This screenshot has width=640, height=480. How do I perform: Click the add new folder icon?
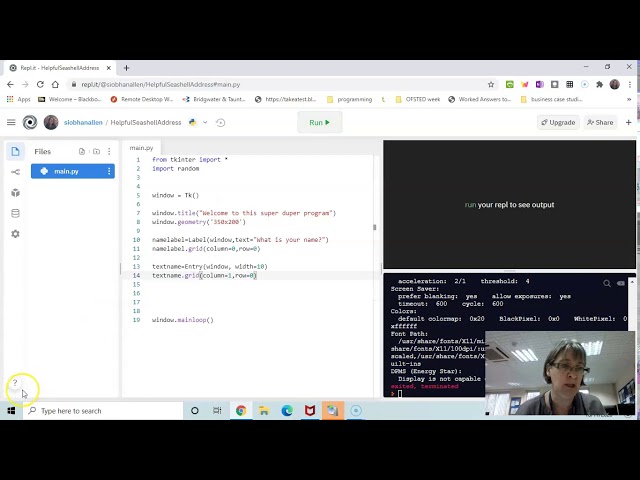(96, 151)
